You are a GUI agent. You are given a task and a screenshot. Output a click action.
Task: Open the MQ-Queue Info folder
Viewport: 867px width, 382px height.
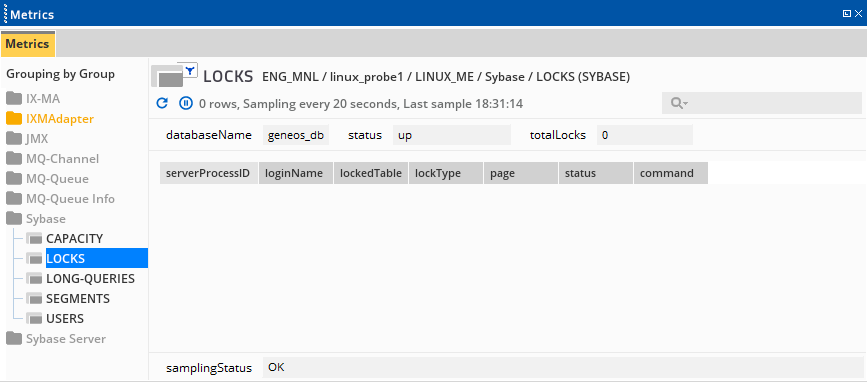pos(70,198)
